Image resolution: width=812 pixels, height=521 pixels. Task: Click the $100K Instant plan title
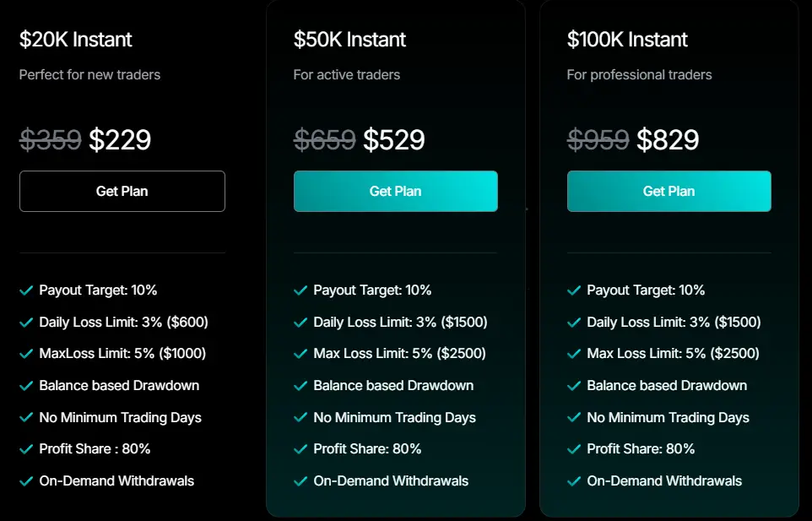click(627, 39)
